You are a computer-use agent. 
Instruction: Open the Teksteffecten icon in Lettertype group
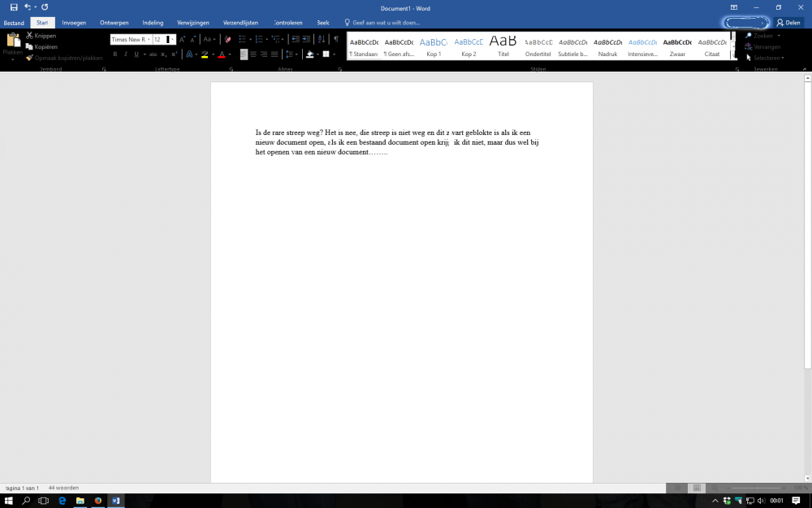tap(189, 54)
